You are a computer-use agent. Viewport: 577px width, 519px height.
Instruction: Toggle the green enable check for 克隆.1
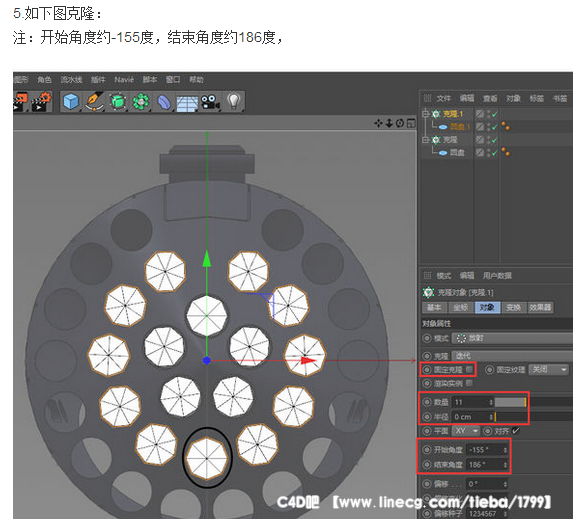pos(495,114)
